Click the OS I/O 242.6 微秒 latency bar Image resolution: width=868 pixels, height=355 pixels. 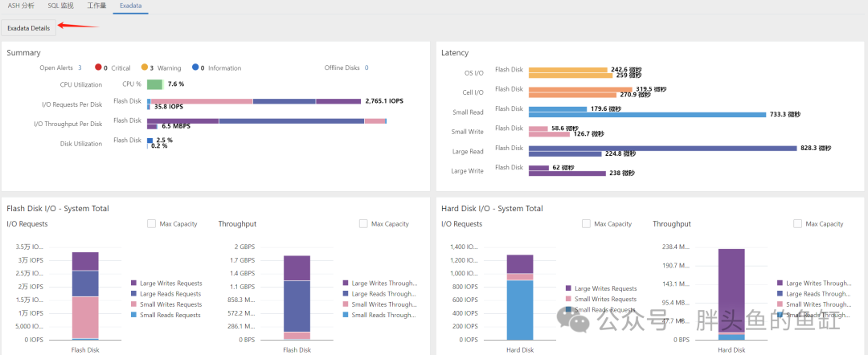[568, 70]
